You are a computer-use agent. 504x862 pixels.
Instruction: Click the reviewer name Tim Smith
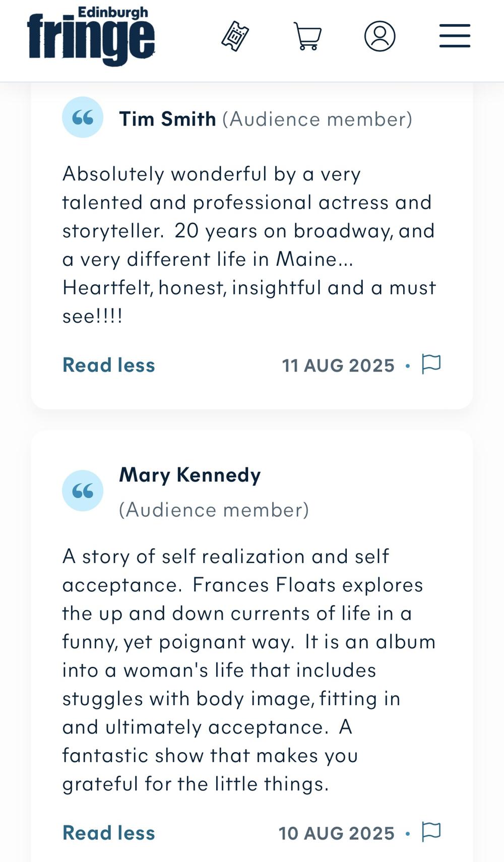pos(167,119)
